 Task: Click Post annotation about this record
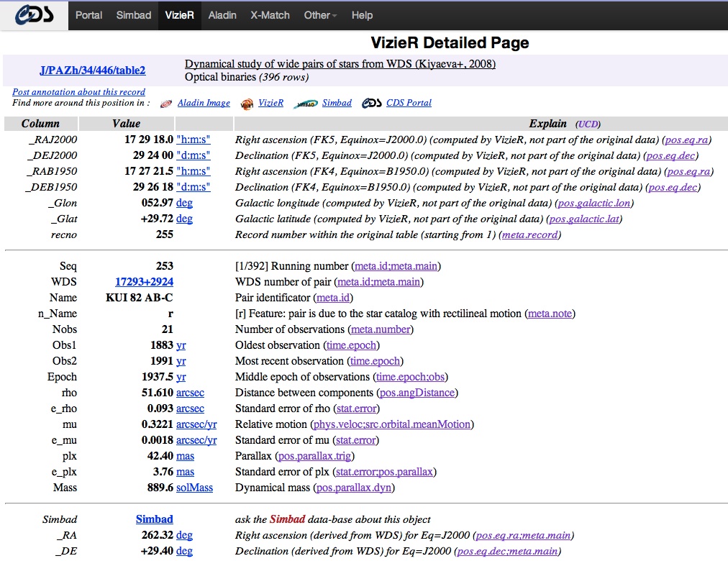pyautogui.click(x=78, y=92)
